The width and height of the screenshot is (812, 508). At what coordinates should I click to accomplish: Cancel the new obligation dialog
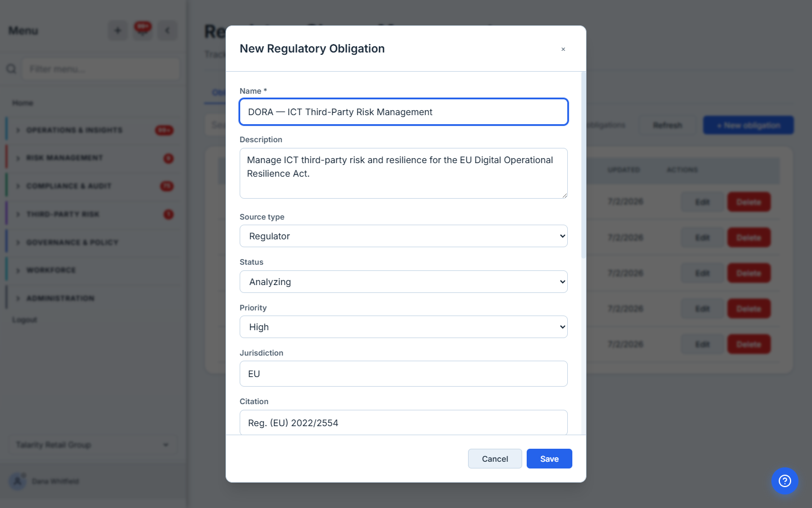pyautogui.click(x=495, y=459)
